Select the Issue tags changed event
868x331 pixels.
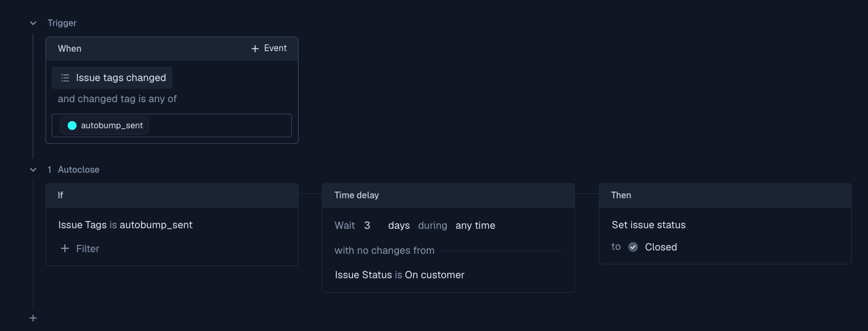pos(120,78)
